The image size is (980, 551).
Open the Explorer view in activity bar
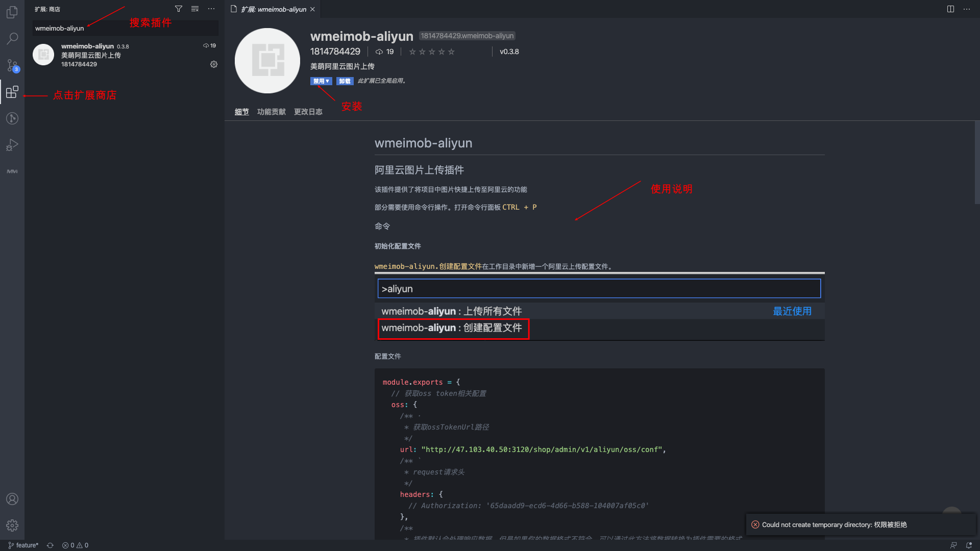click(12, 12)
